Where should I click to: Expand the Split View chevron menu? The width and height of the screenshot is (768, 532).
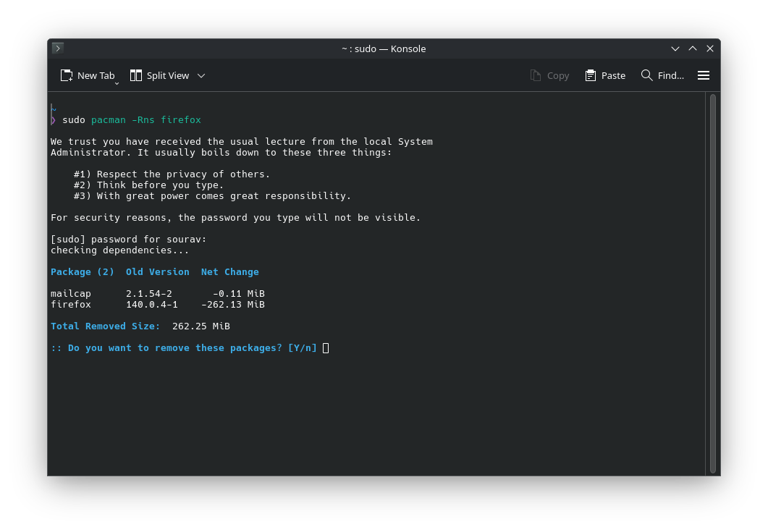201,75
